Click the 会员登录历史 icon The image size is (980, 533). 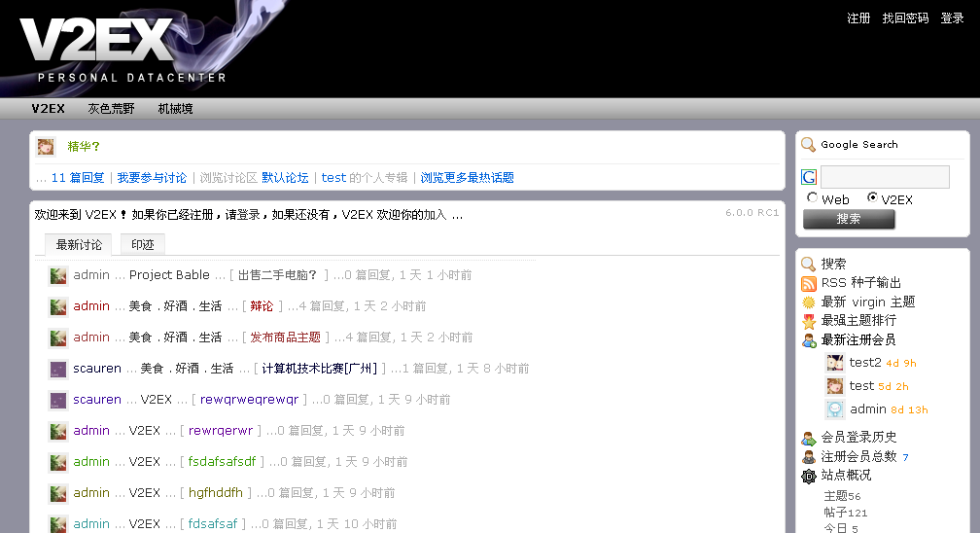pyautogui.click(x=809, y=438)
